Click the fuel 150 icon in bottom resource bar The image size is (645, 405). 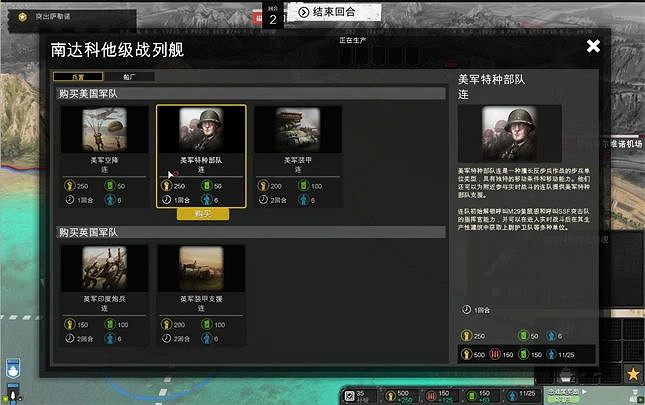[x=471, y=396]
